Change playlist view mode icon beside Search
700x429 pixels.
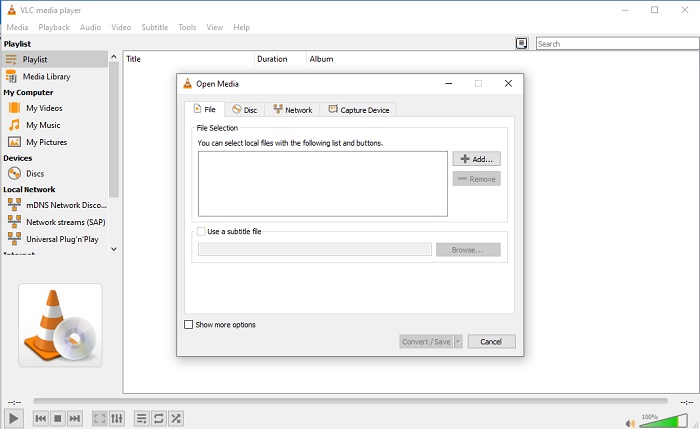coord(521,43)
